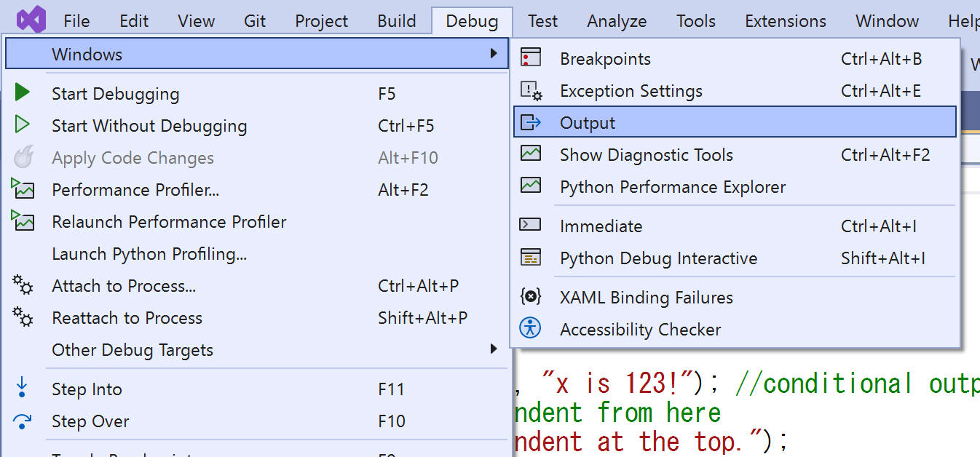This screenshot has width=980, height=457.
Task: Click the Exception Settings icon
Action: 532,90
